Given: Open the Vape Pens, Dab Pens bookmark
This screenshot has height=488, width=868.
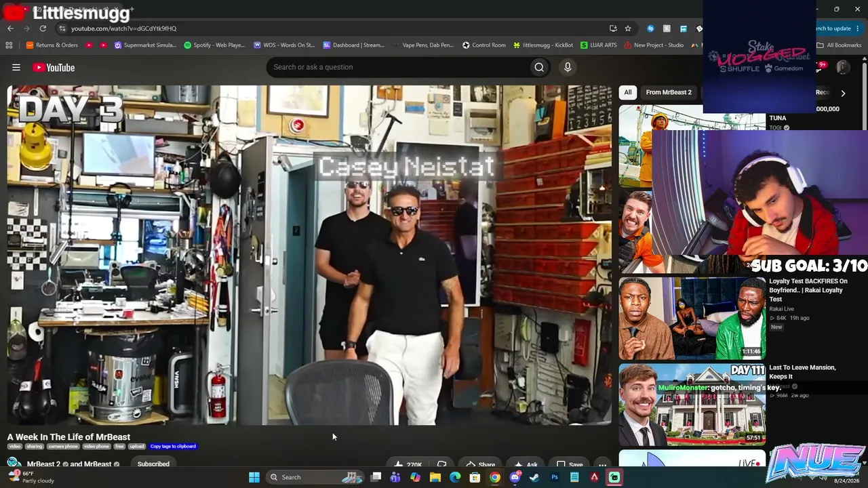Looking at the screenshot, I should pyautogui.click(x=423, y=45).
